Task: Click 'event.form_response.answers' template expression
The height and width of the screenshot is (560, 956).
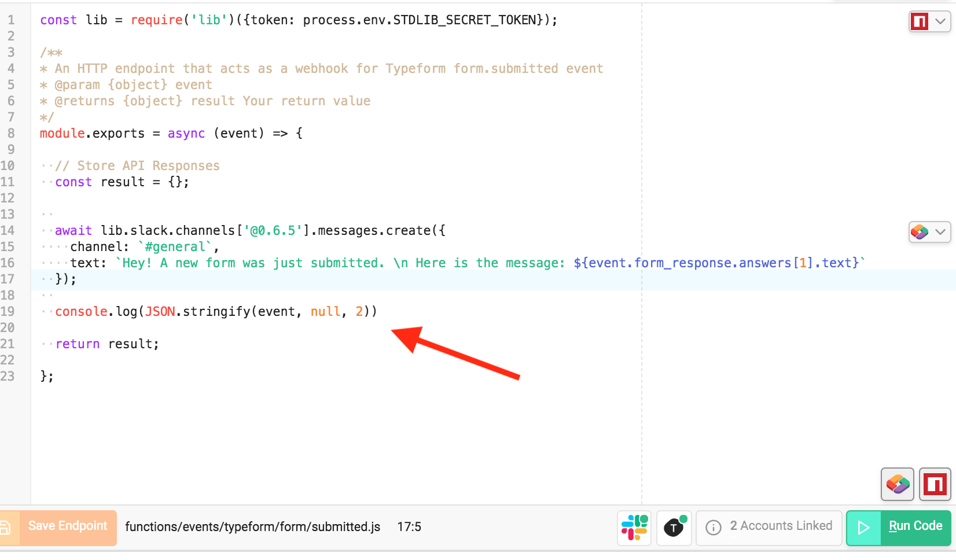Action: [x=690, y=263]
